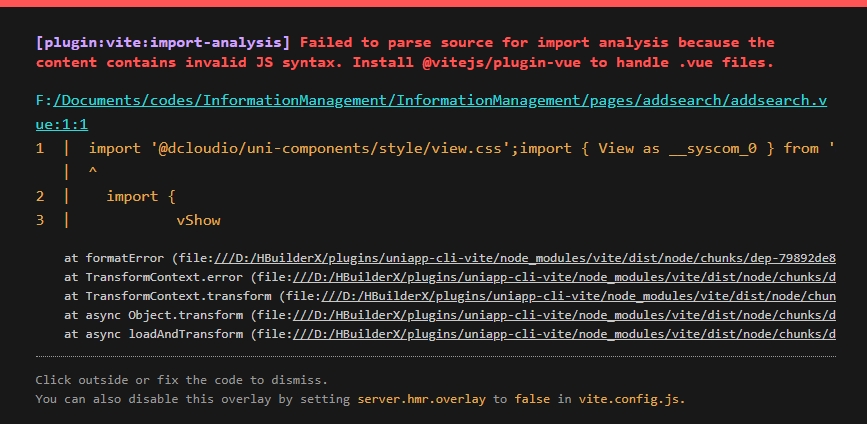Click the 'server.hmr.overlay' highlighted setting
The height and width of the screenshot is (424, 867).
point(422,399)
